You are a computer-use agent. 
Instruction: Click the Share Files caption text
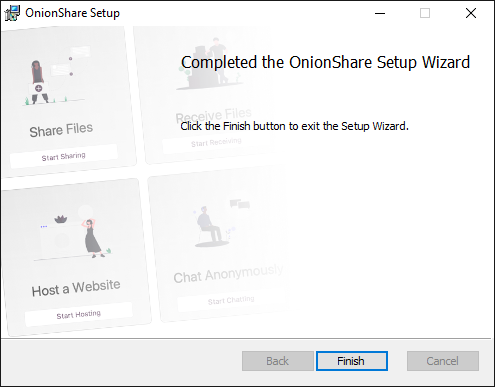[61, 130]
